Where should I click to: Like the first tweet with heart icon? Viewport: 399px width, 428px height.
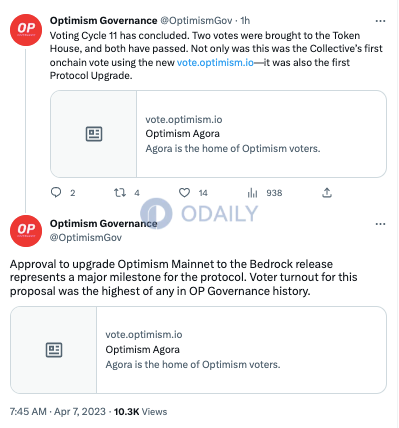tap(184, 193)
